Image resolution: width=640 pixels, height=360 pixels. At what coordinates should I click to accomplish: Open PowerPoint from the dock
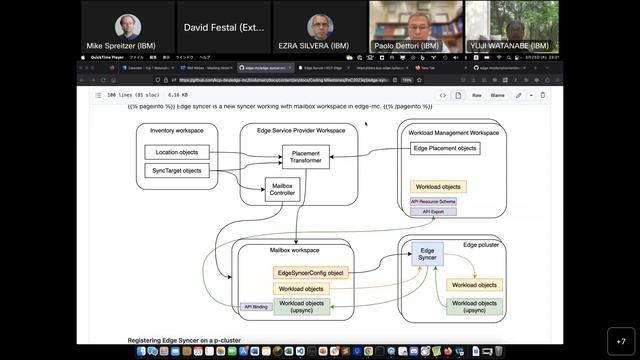coord(323,351)
